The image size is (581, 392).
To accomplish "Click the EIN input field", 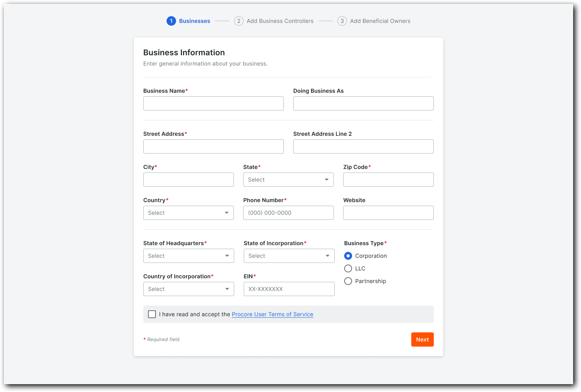I will pyautogui.click(x=289, y=289).
